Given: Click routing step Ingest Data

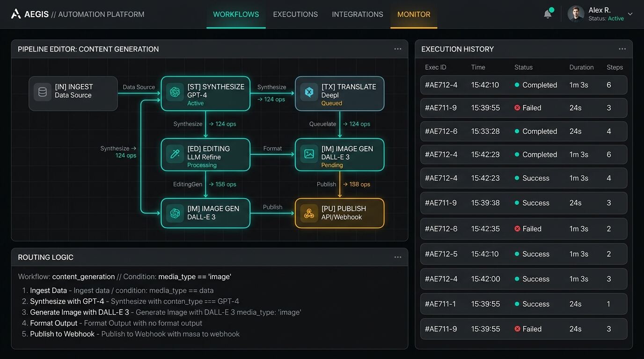Looking at the screenshot, I should click(x=48, y=290).
